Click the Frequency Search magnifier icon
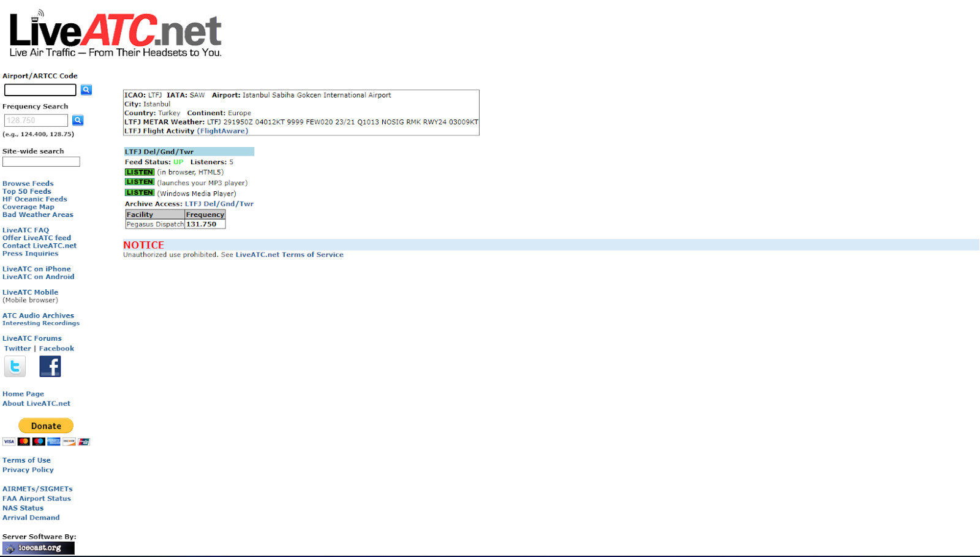 pos(78,120)
